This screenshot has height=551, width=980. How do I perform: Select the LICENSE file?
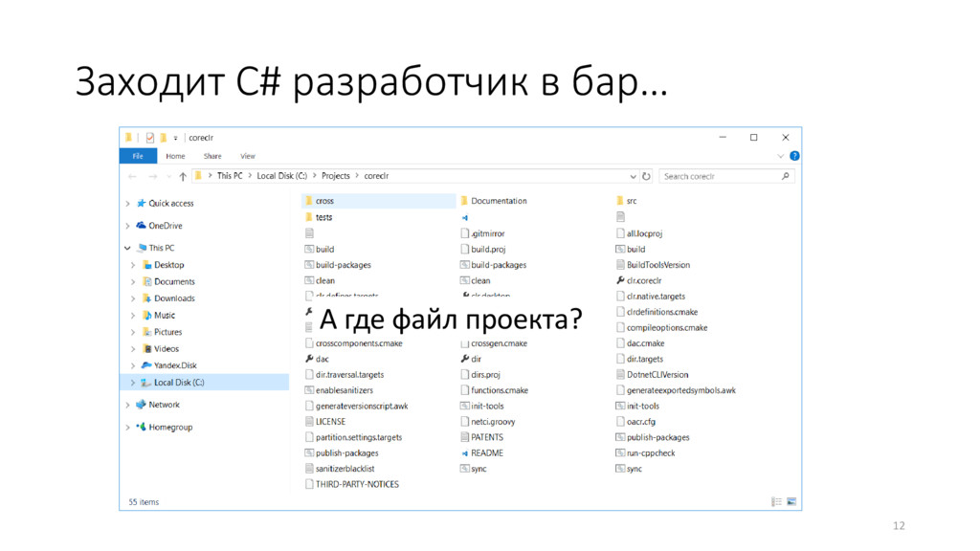pos(330,422)
